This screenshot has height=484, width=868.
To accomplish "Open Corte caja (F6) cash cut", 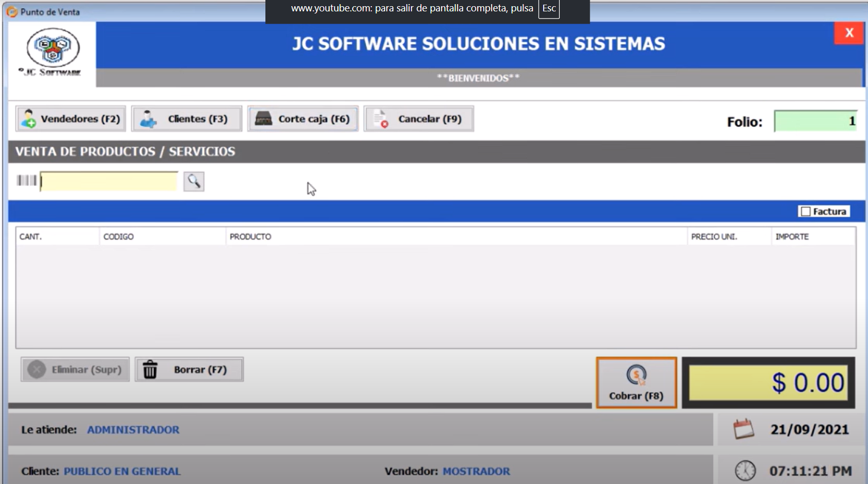I will [303, 119].
